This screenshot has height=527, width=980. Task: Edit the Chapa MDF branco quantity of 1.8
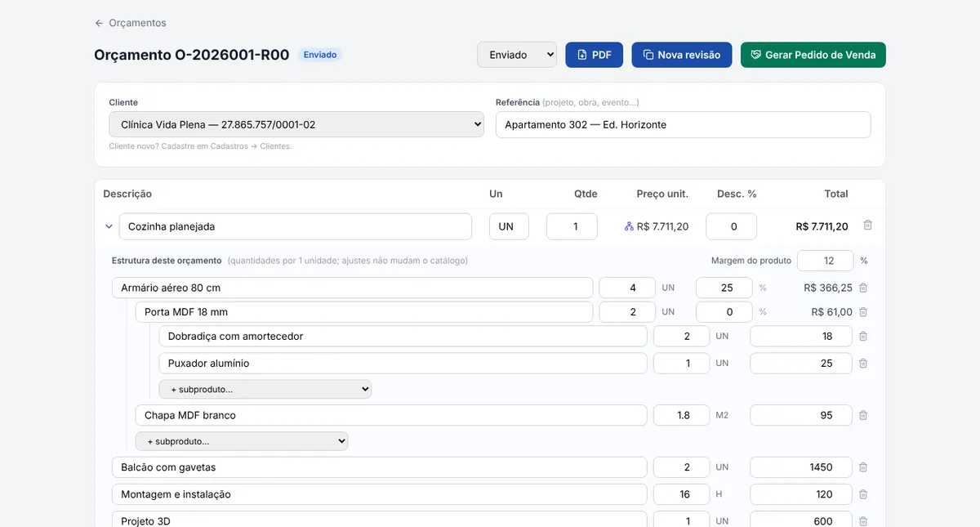[681, 415]
